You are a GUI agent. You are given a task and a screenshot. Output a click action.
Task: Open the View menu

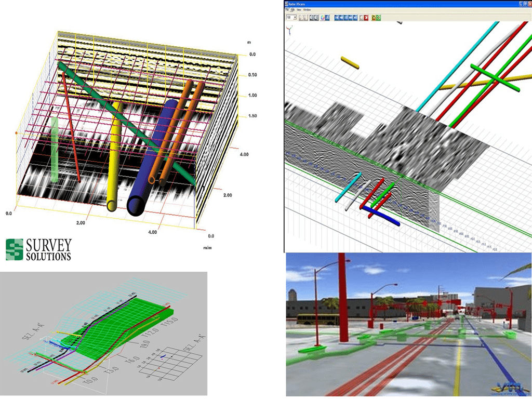[x=299, y=10]
